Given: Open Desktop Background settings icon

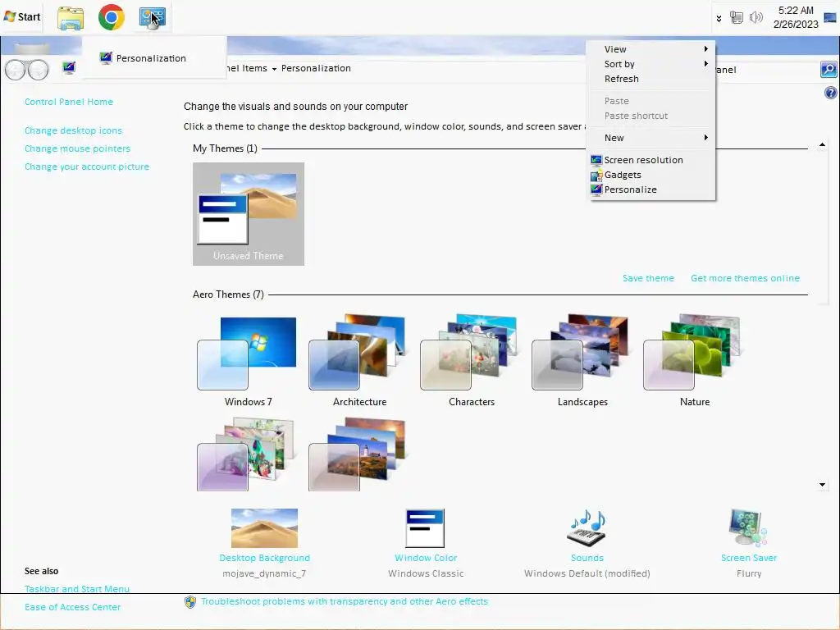Looking at the screenshot, I should click(x=265, y=527).
